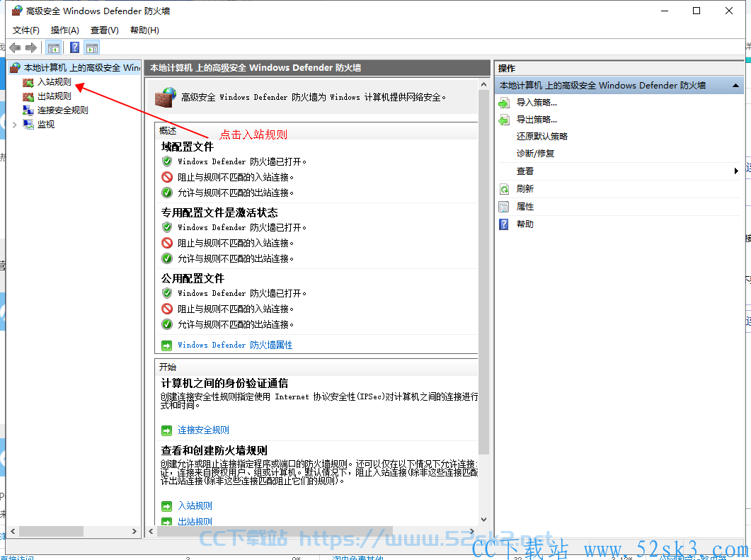Click the 专用配置文件是激活状态 heading
Viewport: 751px width, 560px height.
(219, 212)
